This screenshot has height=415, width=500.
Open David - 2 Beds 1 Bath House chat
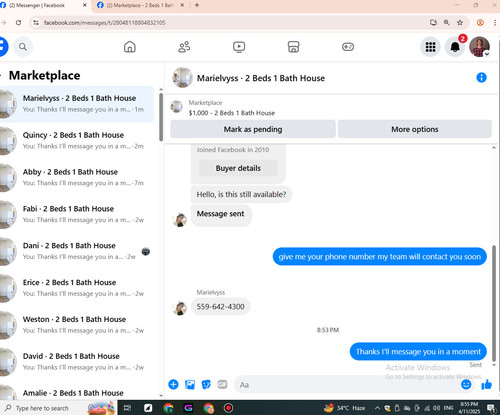pyautogui.click(x=77, y=361)
